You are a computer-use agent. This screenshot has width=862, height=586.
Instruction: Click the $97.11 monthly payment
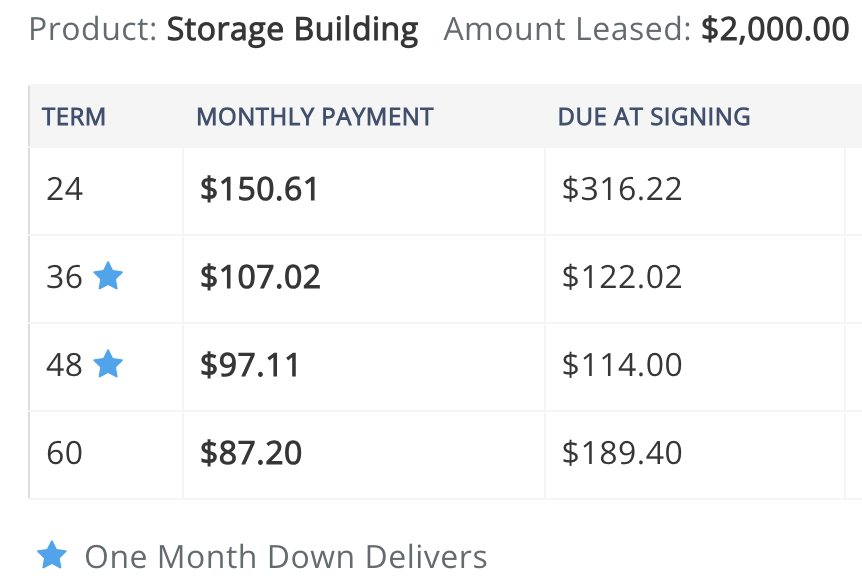point(250,364)
